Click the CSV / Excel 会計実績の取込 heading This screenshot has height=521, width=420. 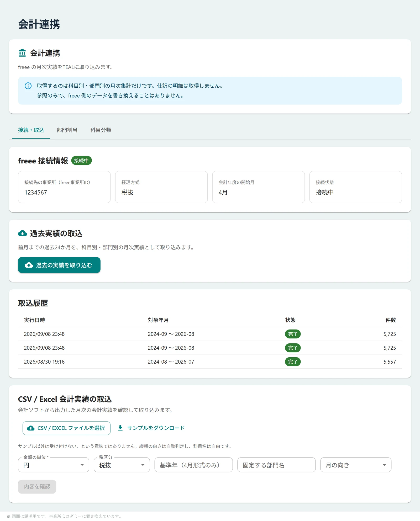pos(65,399)
